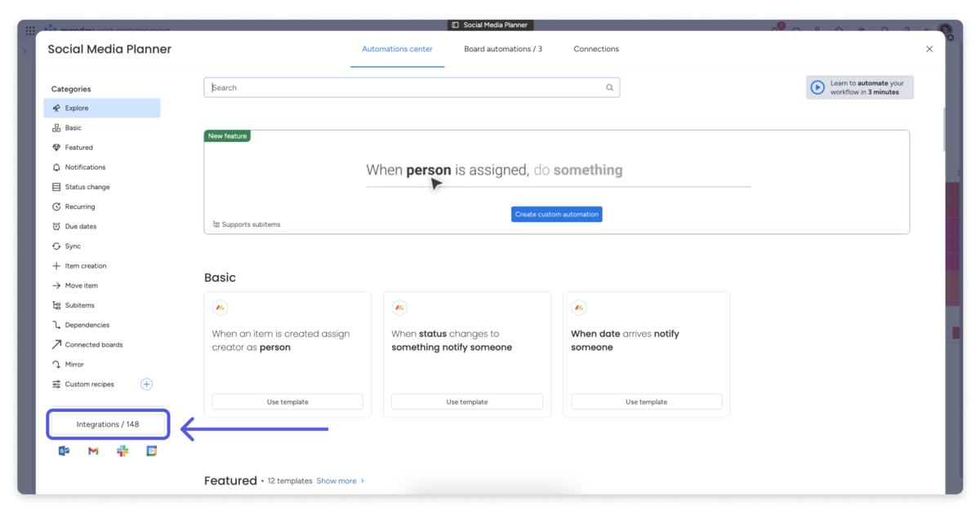Image resolution: width=980 pixels, height=514 pixels.
Task: Close the automations dialog with X
Action: 929,49
